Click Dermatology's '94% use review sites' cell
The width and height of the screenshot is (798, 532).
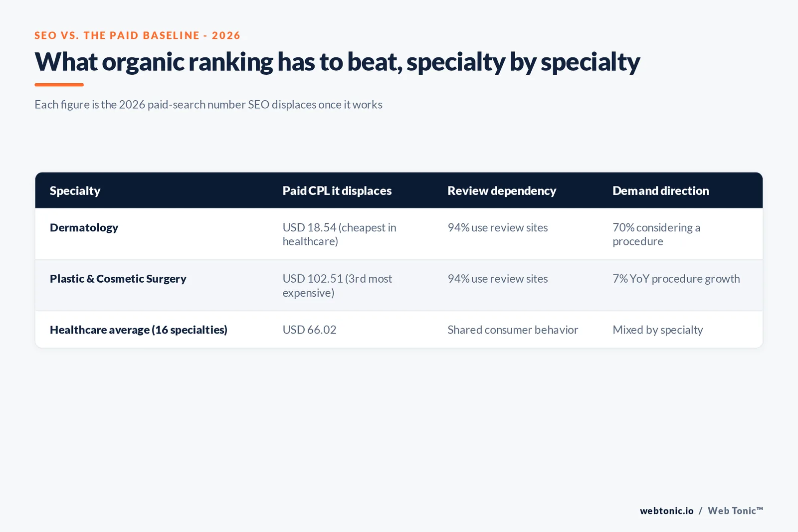click(x=498, y=227)
